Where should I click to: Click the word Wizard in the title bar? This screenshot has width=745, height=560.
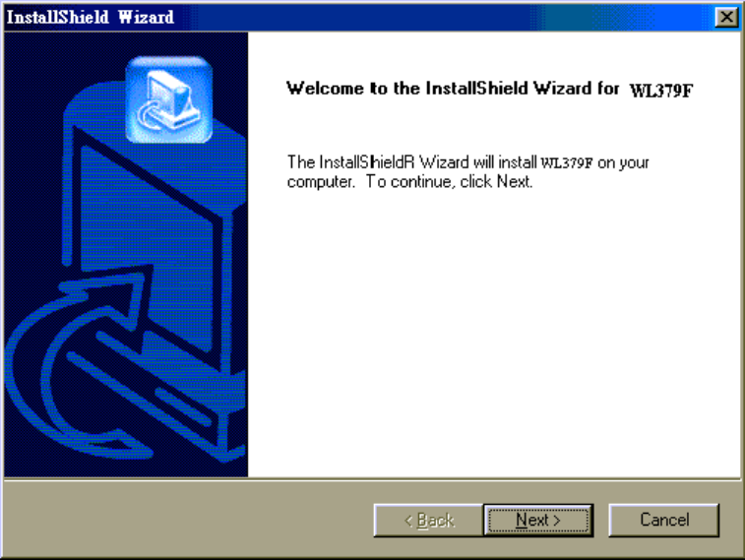[x=146, y=17]
